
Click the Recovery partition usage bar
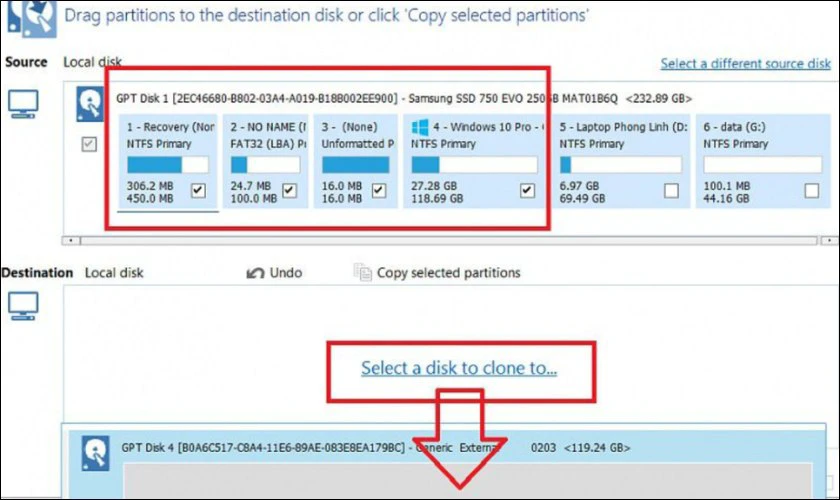pos(168,165)
